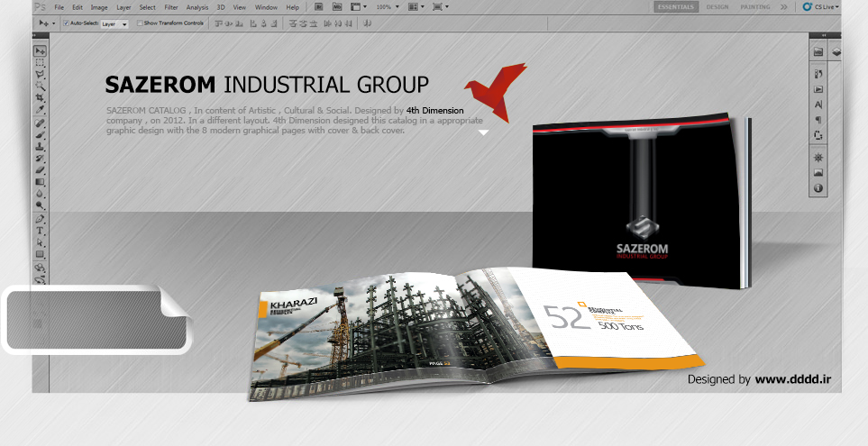The image size is (868, 446).
Task: Select the Eyedropper tool
Action: coord(40,109)
